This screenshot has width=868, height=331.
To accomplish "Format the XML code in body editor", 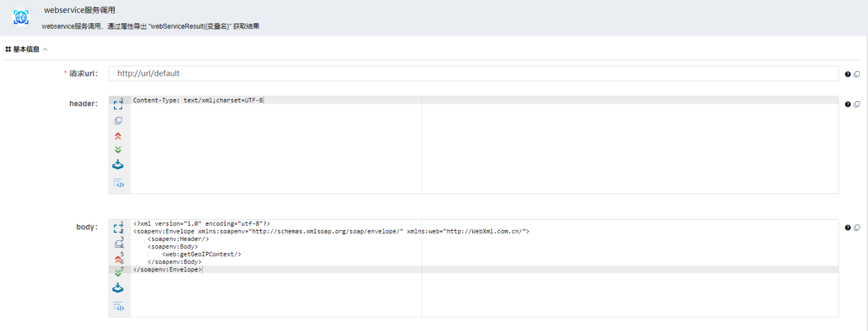I will (118, 306).
